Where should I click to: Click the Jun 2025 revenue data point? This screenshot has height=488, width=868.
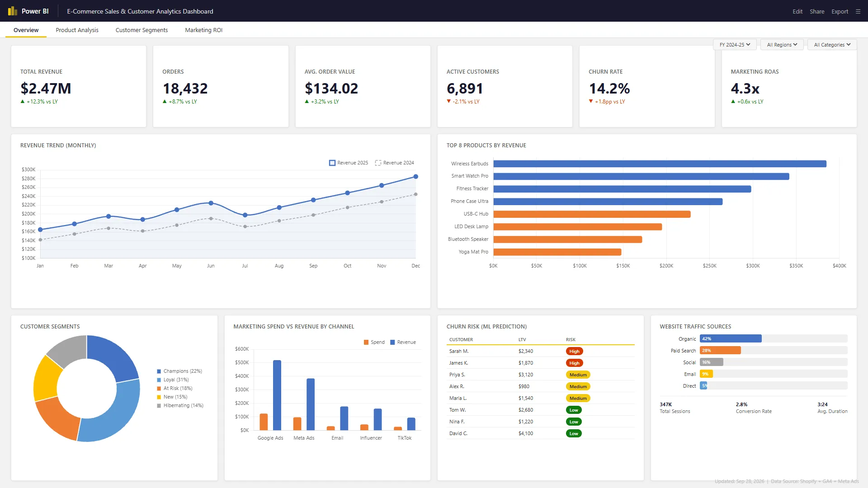tap(211, 203)
